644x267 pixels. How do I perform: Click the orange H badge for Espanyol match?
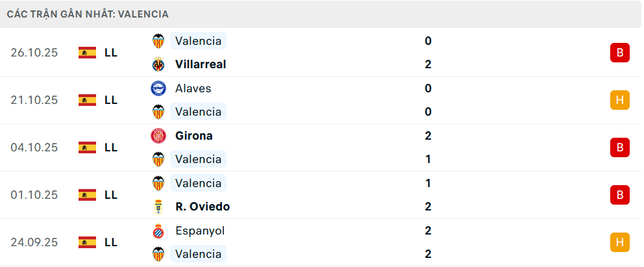pos(619,242)
